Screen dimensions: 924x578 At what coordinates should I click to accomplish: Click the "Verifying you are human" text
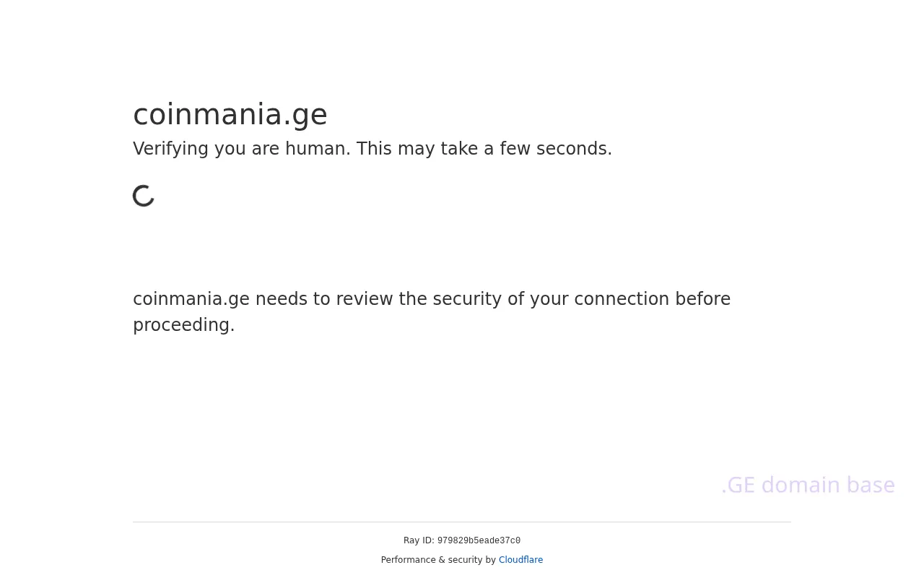coord(241,149)
